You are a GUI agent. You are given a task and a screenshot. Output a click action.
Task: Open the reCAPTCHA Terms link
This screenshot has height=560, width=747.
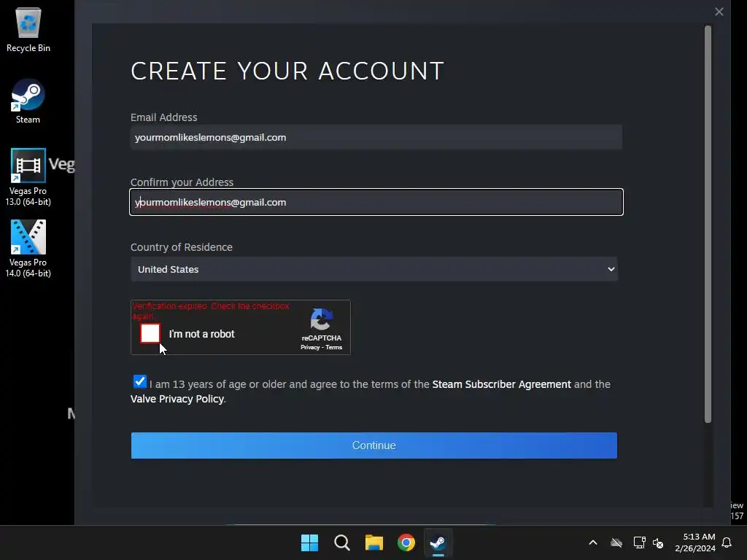(334, 348)
